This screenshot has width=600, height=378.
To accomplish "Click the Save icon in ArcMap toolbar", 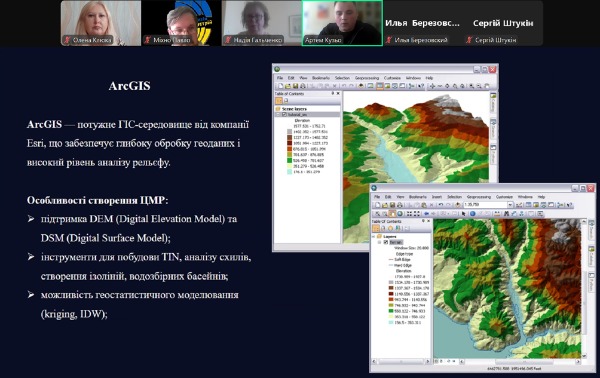I will (x=392, y=205).
